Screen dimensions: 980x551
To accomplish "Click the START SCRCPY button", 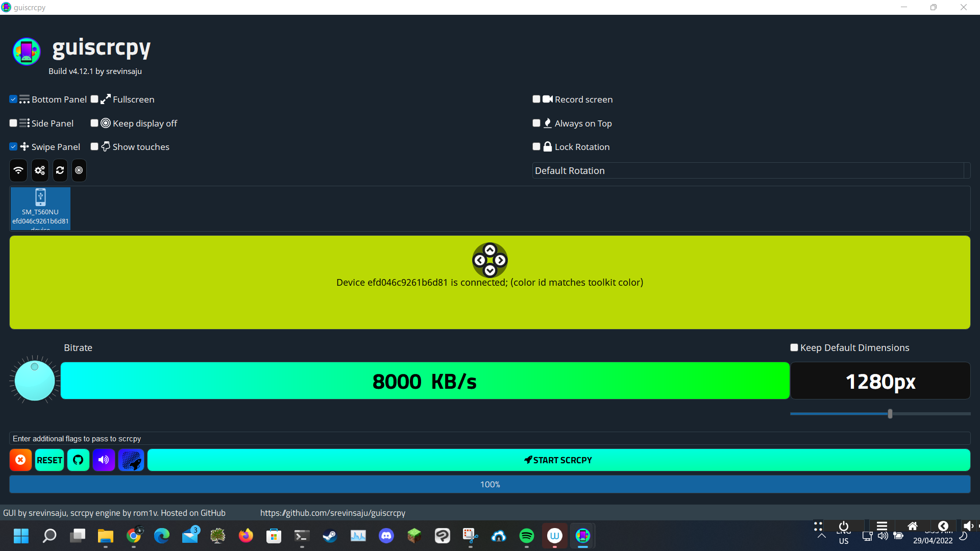I will coord(559,460).
